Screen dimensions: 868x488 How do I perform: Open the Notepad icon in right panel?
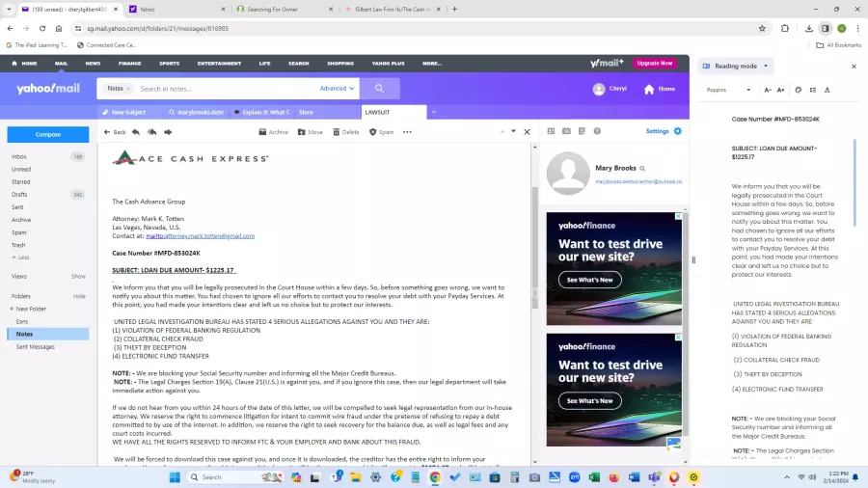coord(582,131)
